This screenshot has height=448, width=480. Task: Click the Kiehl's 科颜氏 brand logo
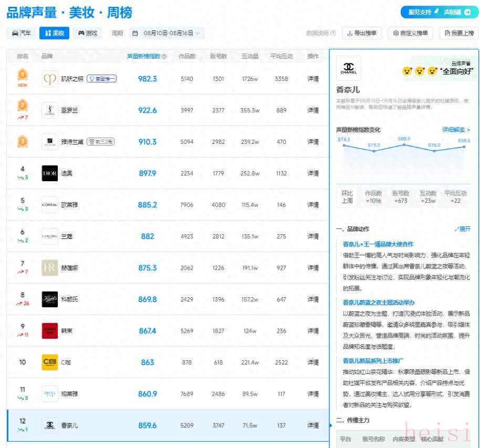pos(50,299)
